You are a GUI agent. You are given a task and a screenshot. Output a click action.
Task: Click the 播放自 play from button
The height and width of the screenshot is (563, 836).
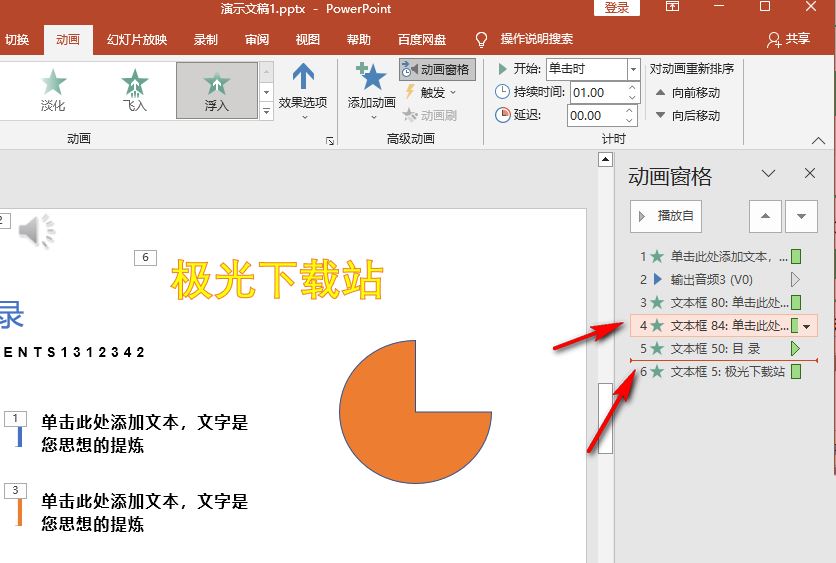coord(666,215)
